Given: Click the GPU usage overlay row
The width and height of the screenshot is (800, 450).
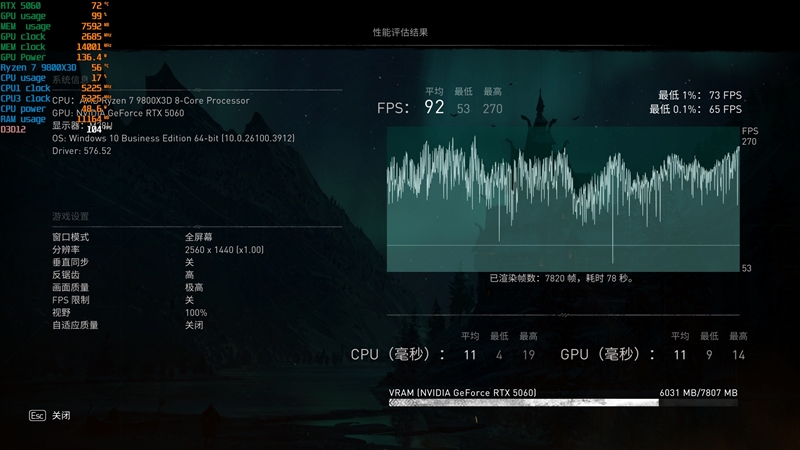Looking at the screenshot, I should click(x=55, y=16).
